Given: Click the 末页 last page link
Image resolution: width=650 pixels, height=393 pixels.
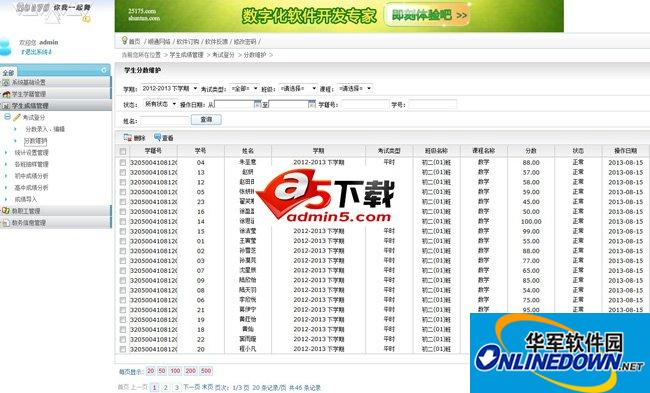Looking at the screenshot, I should [x=208, y=387].
